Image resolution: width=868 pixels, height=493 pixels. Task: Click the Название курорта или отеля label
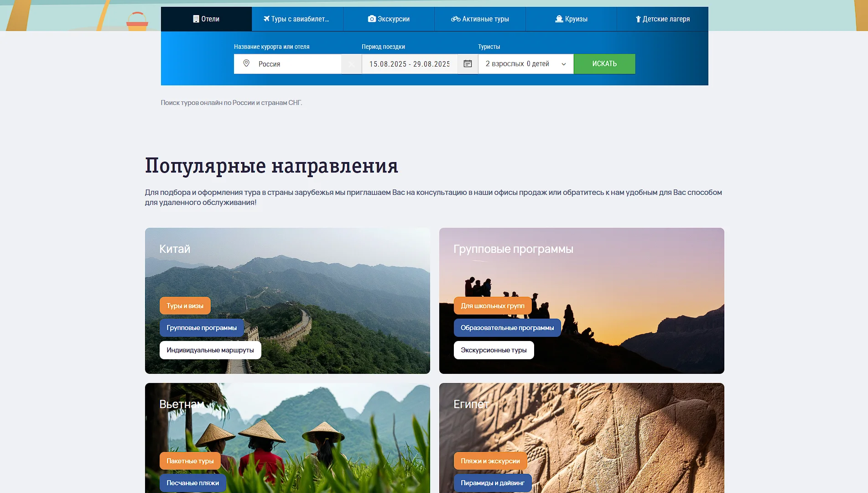click(x=272, y=47)
